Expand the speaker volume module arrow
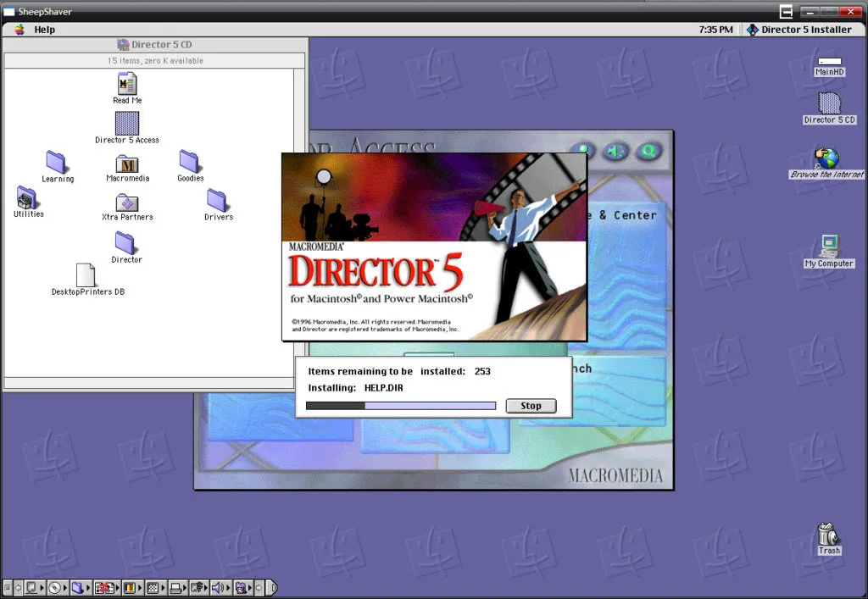 [228, 587]
